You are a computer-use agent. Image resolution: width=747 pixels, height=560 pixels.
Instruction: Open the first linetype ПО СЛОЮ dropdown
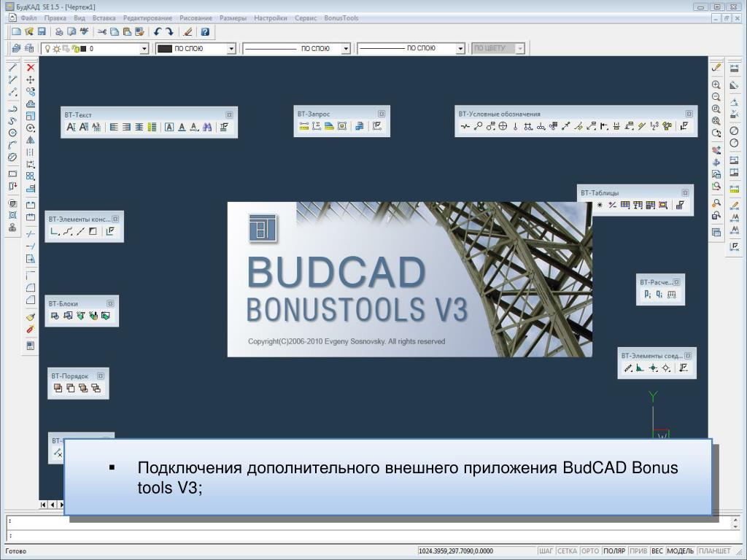346,49
